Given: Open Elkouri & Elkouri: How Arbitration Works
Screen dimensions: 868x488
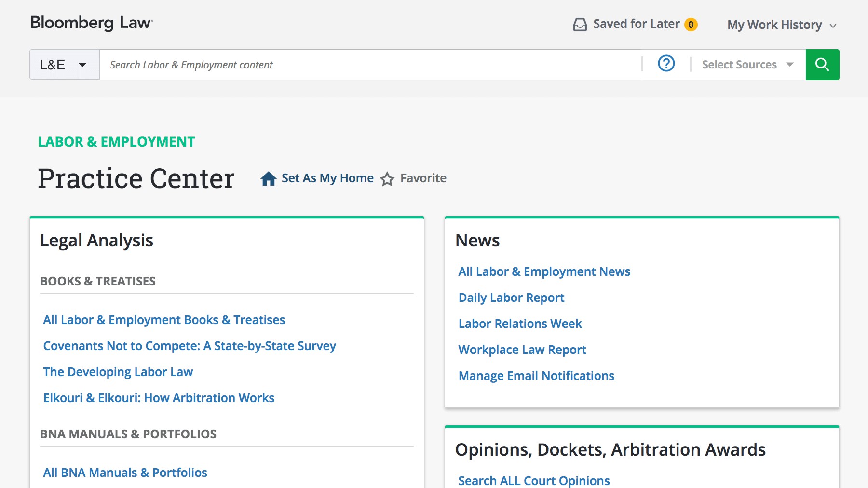Looking at the screenshot, I should tap(159, 398).
